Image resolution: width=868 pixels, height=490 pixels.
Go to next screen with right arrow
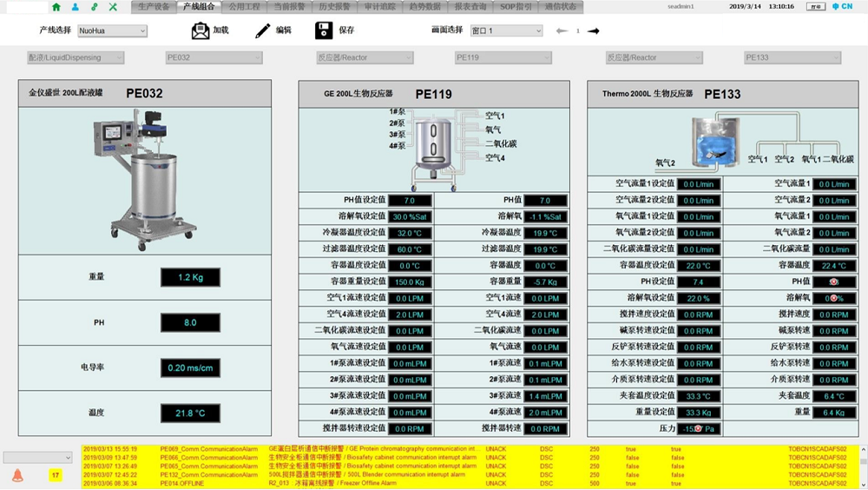pyautogui.click(x=594, y=30)
